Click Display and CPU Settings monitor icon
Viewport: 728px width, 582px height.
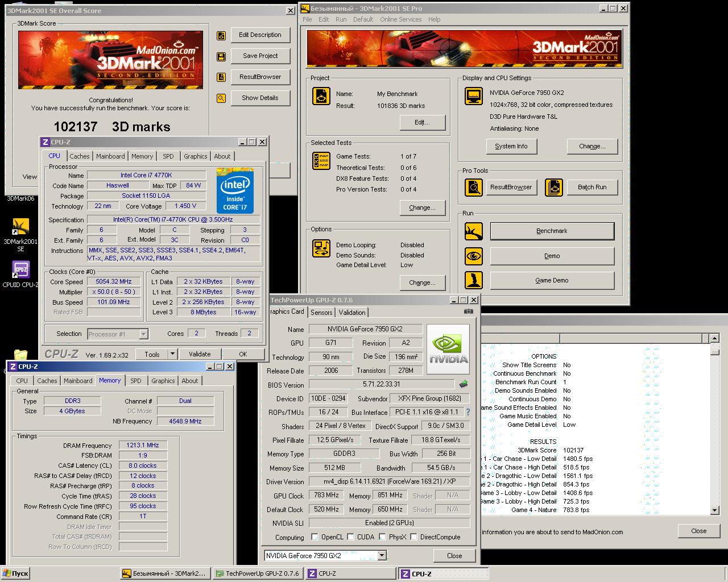point(474,96)
